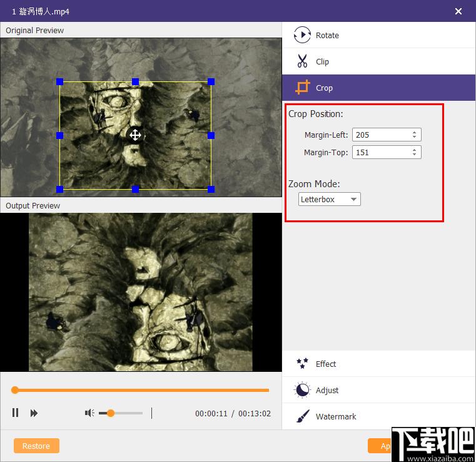Viewport: 476px width, 462px height.
Task: Click the bottom-left crop handle
Action: click(59, 190)
